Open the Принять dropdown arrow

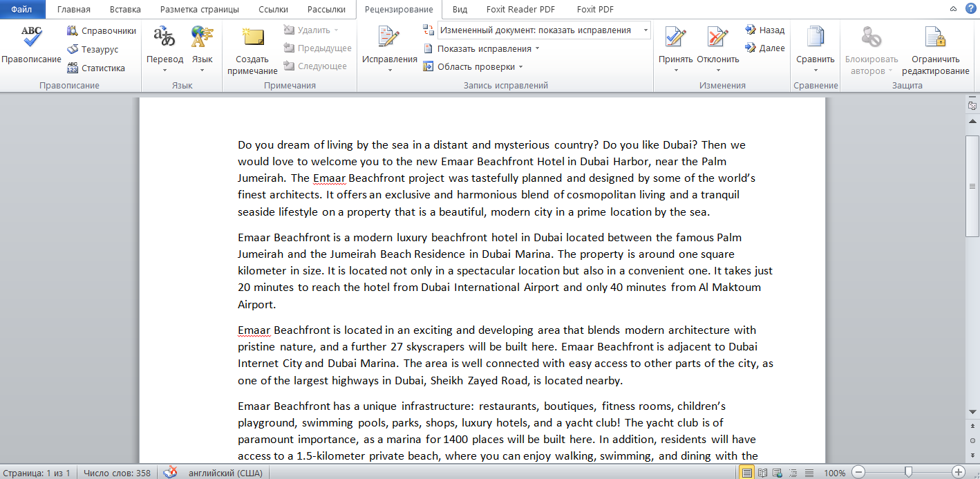click(675, 69)
